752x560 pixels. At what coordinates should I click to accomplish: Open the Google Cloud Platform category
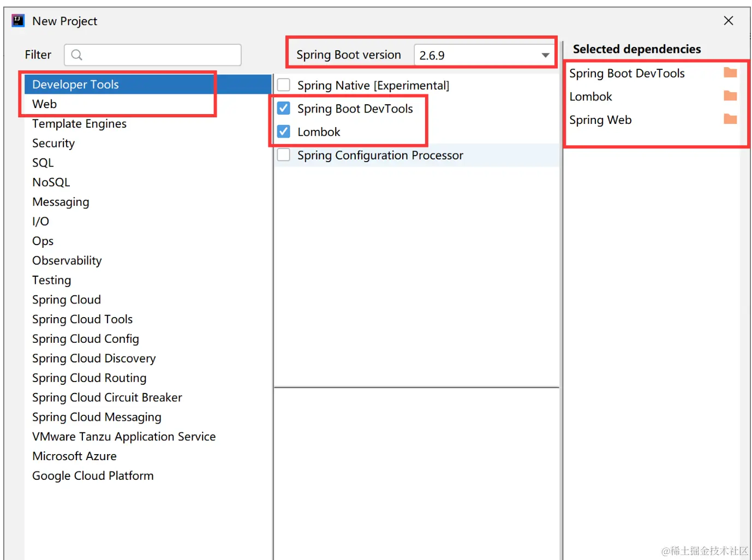click(148, 476)
